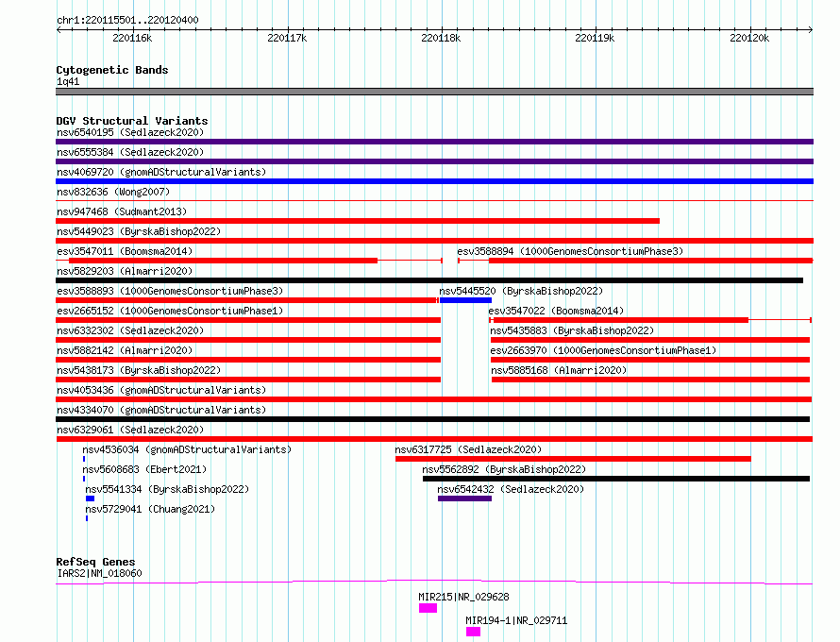This screenshot has height=642, width=840.
Task: Click the esv3547011 (Boomsma2014) label
Action: pyautogui.click(x=125, y=251)
